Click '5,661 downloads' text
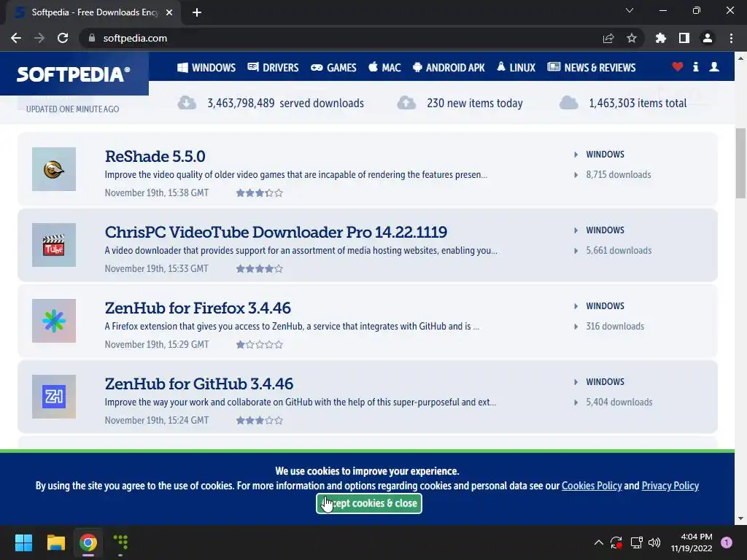The width and height of the screenshot is (747, 560). click(619, 250)
